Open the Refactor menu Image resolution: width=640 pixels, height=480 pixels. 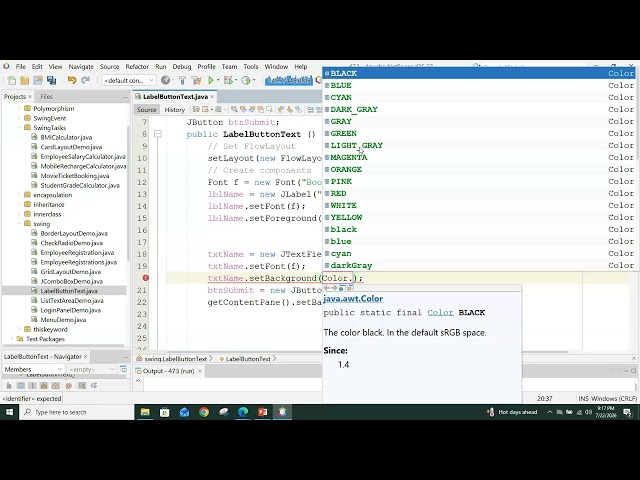pyautogui.click(x=137, y=67)
